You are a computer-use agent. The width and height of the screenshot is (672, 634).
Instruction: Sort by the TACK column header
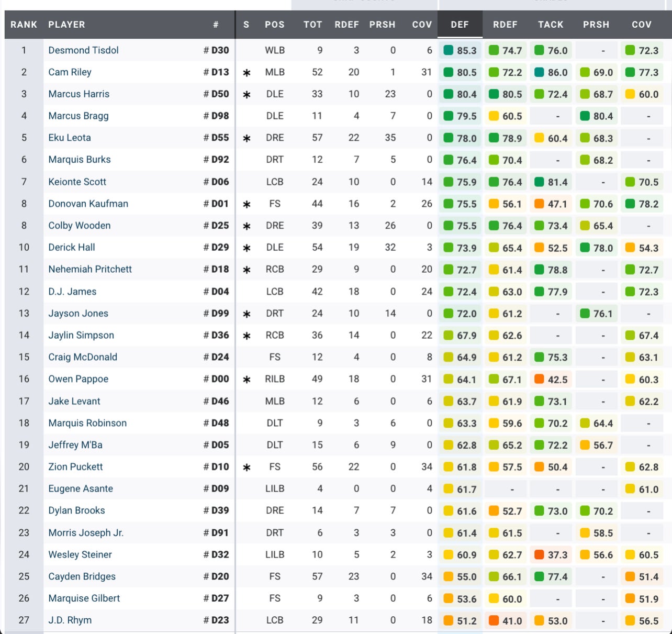pos(551,25)
